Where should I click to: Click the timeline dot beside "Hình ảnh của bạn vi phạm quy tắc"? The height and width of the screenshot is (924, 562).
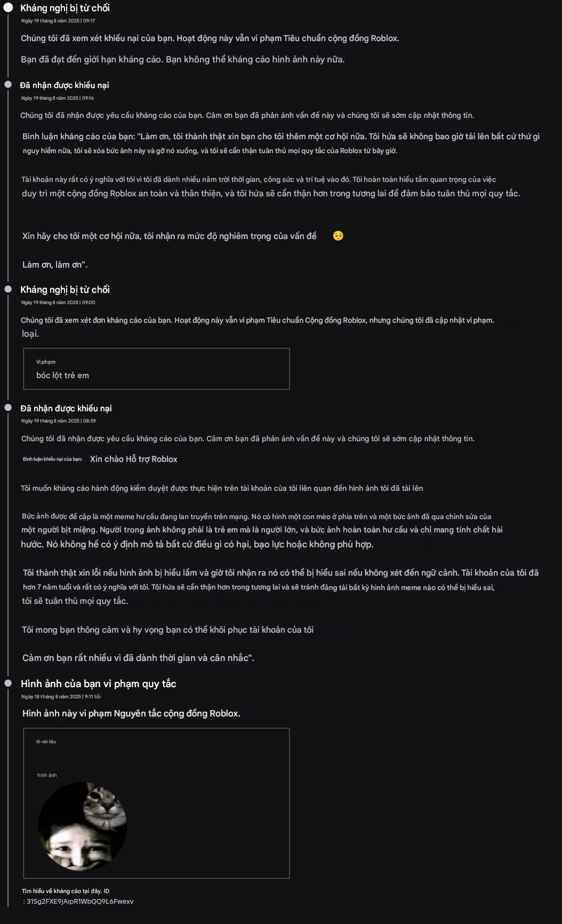pos(8,683)
